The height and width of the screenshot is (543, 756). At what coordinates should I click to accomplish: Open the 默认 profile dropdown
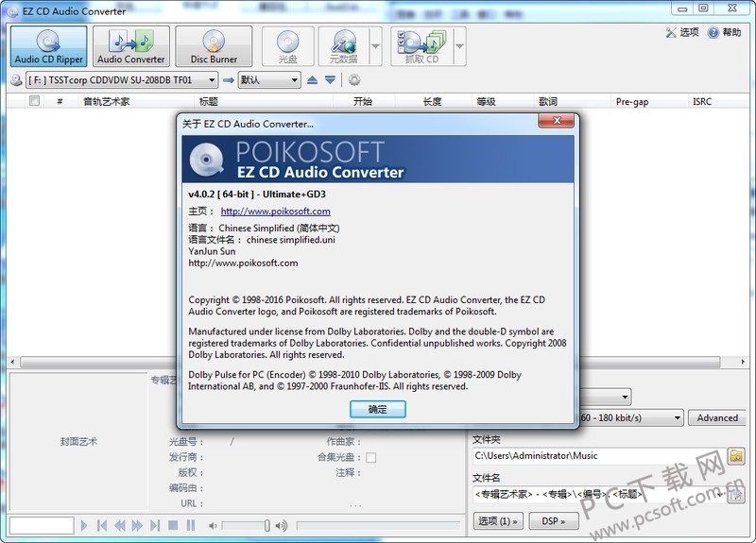pos(269,80)
